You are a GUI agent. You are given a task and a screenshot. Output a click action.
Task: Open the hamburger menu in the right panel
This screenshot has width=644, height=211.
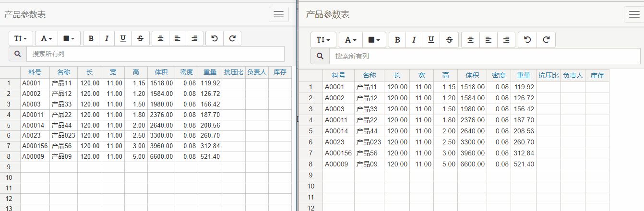tap(633, 14)
